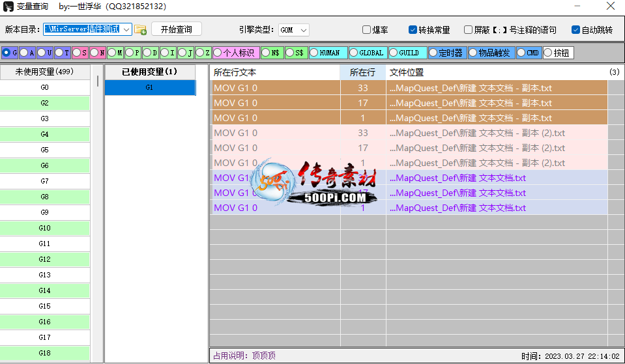Select unused variable G0
The image size is (625, 364).
click(x=44, y=87)
